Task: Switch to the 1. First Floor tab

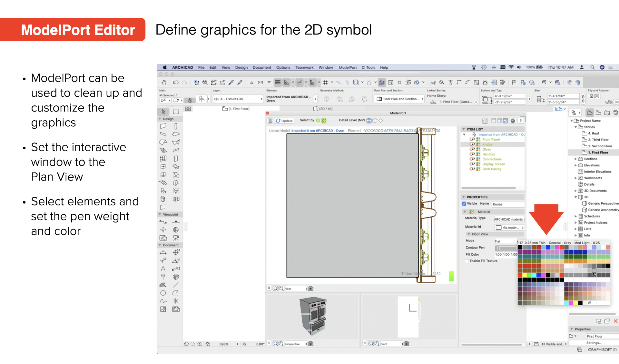Action: point(236,109)
